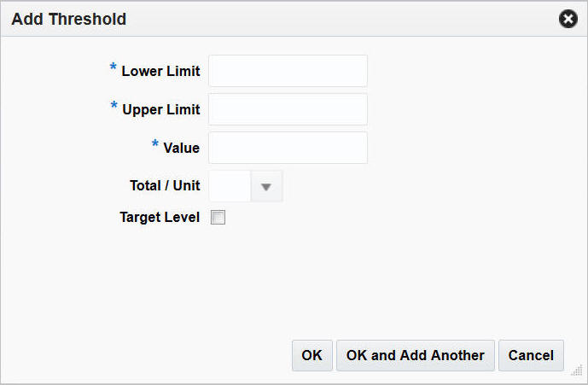The height and width of the screenshot is (385, 588).
Task: Click the required asterisk beside Lower Limit
Action: (x=114, y=68)
